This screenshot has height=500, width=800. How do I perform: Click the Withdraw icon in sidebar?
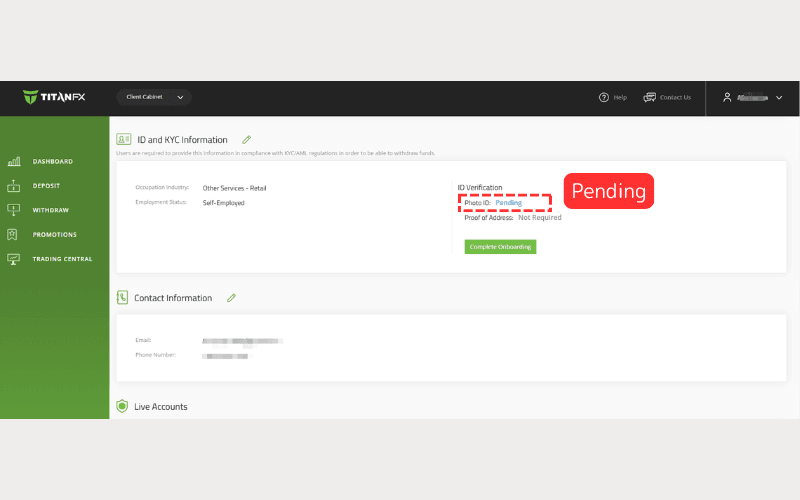[x=13, y=210]
